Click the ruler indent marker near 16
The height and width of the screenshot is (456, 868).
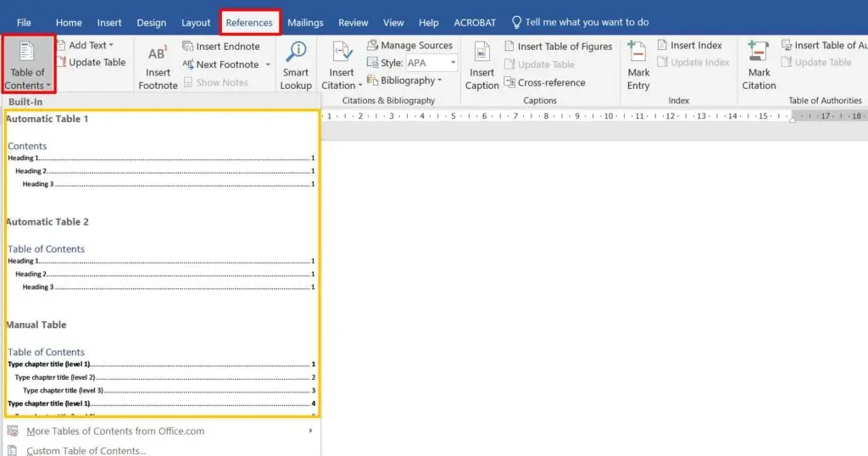coord(793,118)
